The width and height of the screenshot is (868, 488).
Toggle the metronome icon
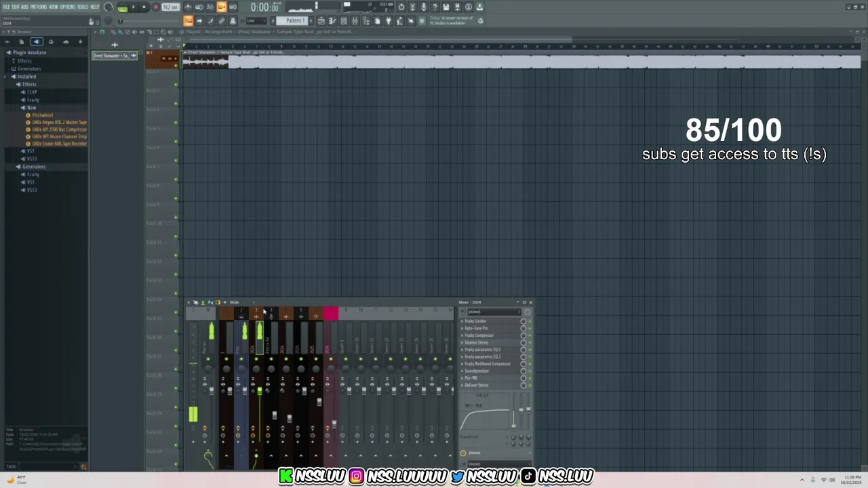click(x=188, y=7)
